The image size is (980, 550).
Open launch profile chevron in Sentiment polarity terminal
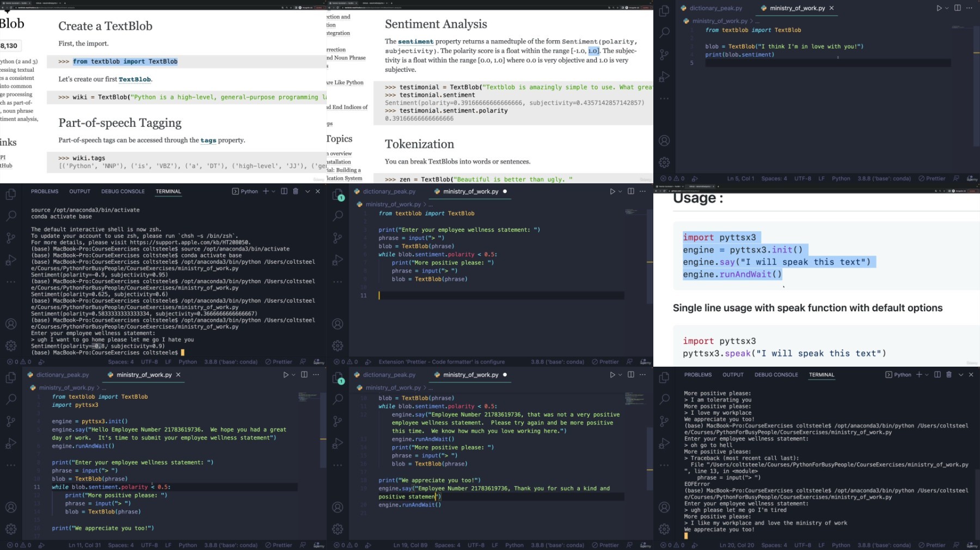click(x=273, y=191)
